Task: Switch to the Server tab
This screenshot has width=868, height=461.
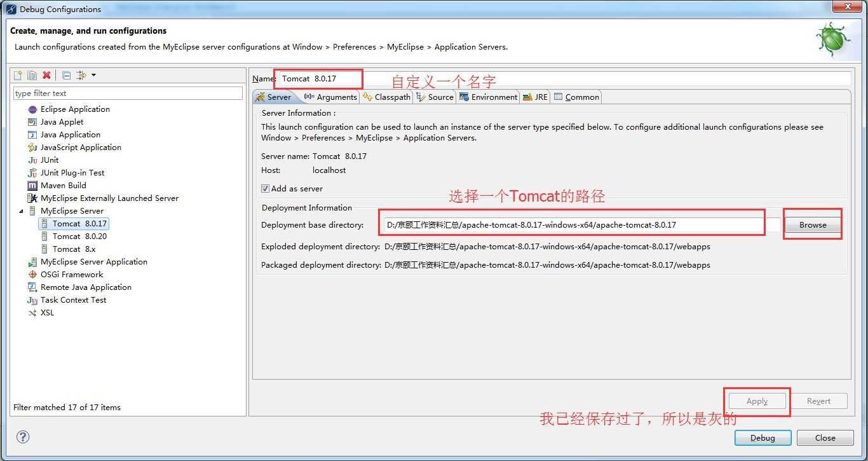Action: 273,97
